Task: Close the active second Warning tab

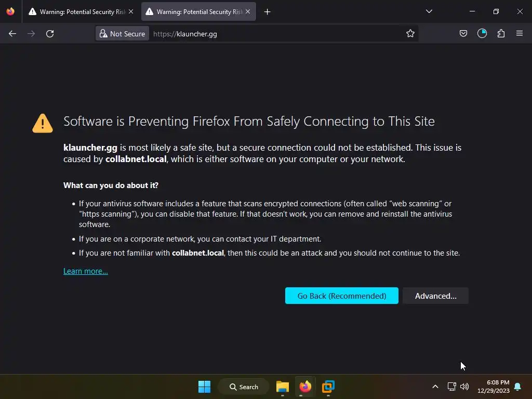Action: click(248, 11)
